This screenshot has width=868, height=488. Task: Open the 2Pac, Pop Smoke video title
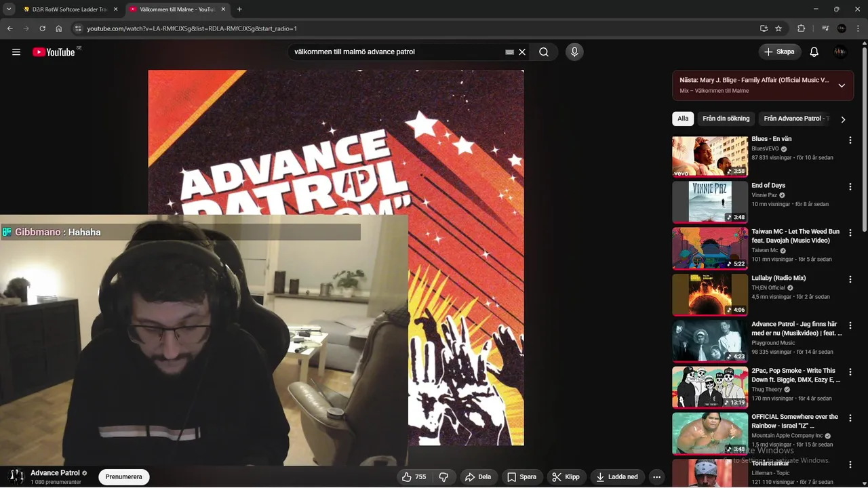click(x=796, y=375)
